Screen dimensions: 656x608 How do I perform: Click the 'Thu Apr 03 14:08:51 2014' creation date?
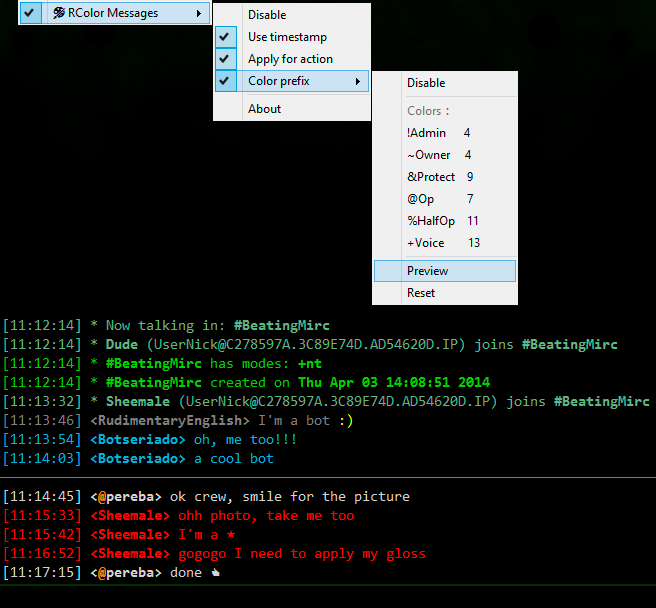(x=394, y=382)
